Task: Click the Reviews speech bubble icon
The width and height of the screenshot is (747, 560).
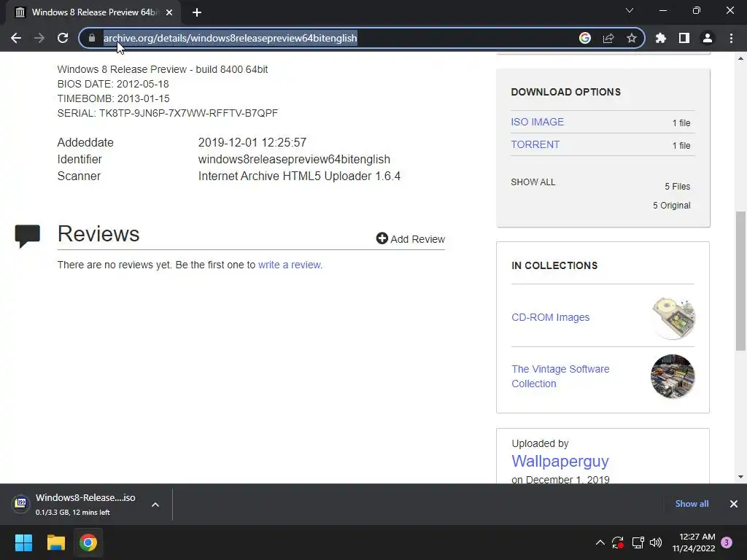Action: click(27, 236)
